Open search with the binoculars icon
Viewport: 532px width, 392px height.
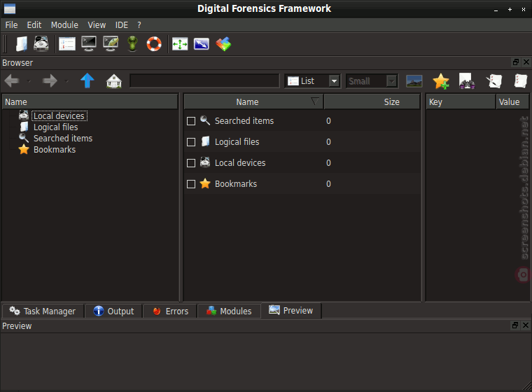tap(467, 81)
